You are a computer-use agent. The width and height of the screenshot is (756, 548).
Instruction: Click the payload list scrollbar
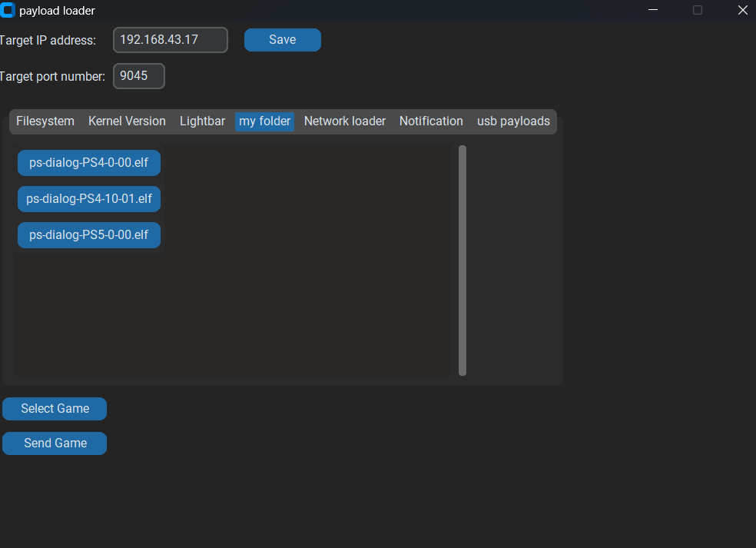(462, 260)
